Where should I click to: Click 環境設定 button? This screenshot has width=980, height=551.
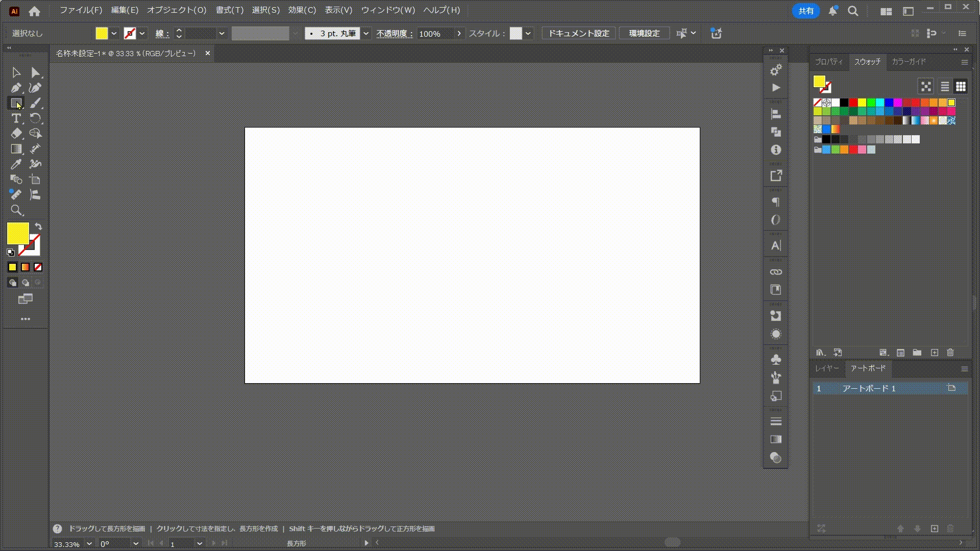click(644, 33)
